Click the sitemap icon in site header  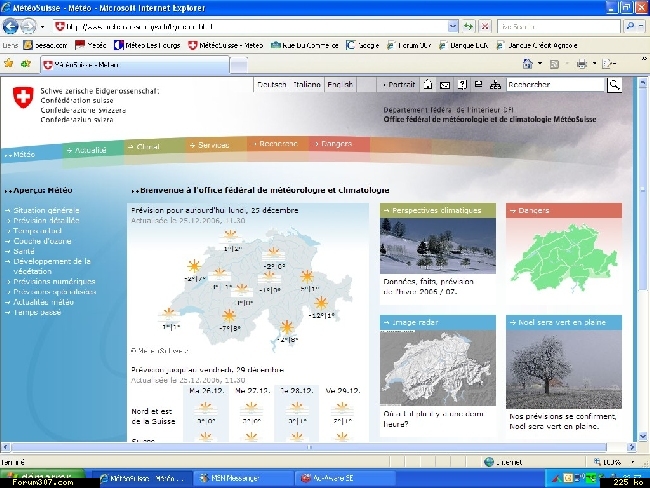click(495, 85)
